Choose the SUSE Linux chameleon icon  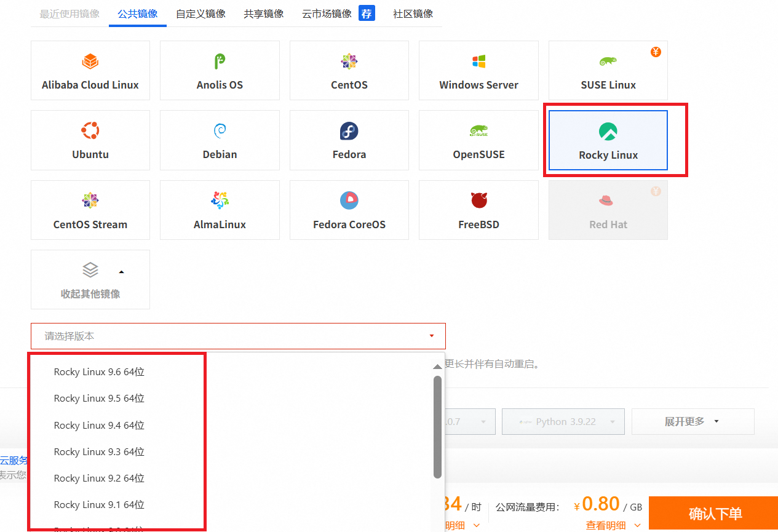608,61
